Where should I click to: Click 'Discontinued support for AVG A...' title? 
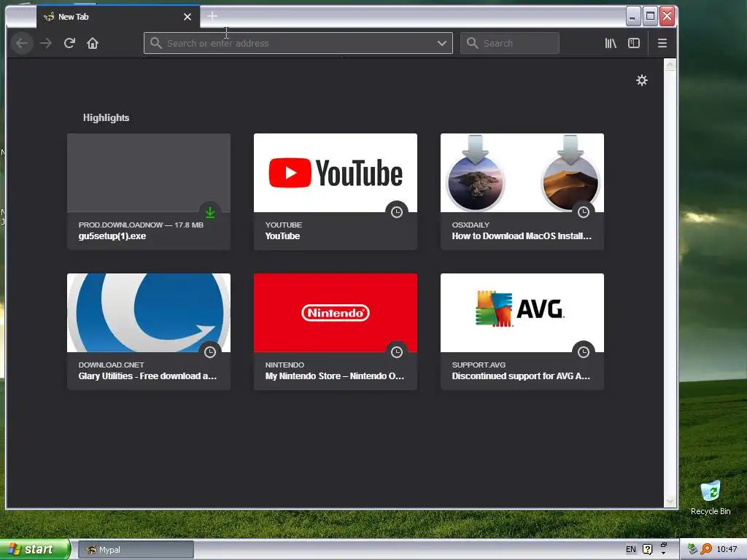click(x=521, y=376)
